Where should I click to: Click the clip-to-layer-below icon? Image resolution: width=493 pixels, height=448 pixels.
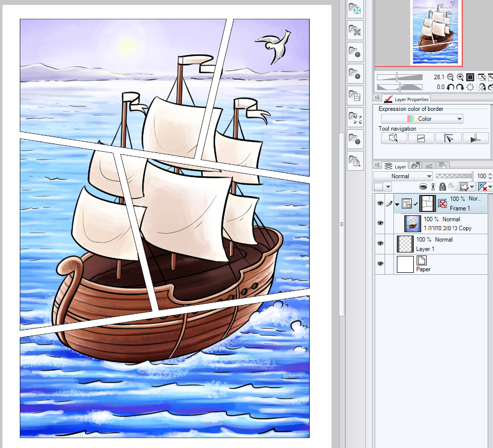pyautogui.click(x=424, y=187)
